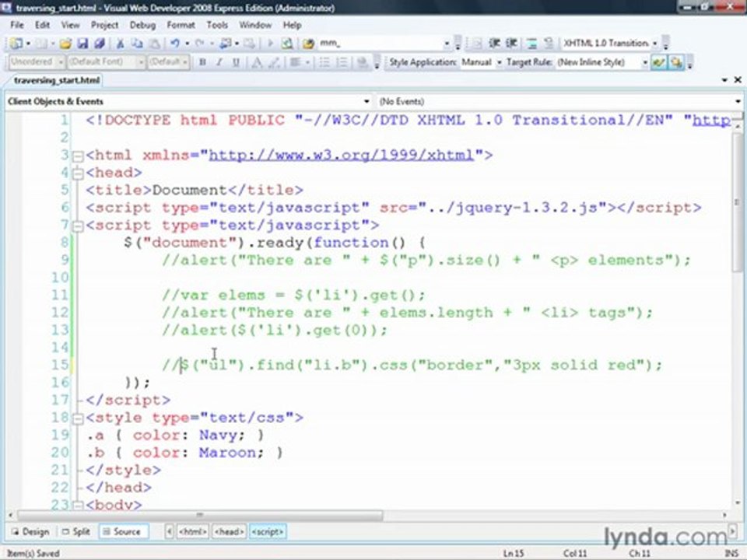Click the find text box containing mm_

tap(381, 44)
